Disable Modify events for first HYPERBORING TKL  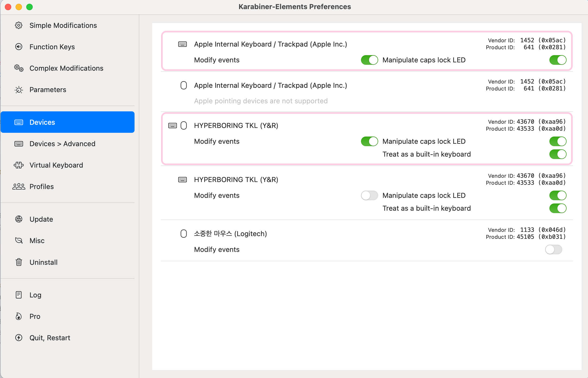coord(369,141)
